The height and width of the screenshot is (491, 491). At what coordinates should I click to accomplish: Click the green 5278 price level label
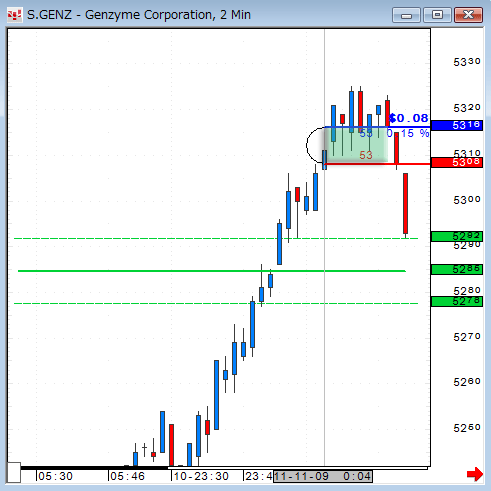[457, 301]
